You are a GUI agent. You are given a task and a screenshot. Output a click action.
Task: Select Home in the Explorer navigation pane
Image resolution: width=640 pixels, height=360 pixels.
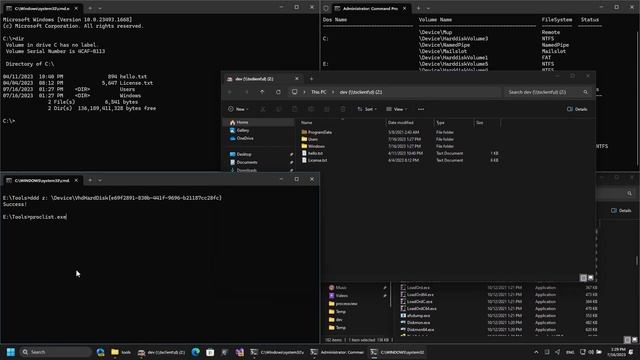click(259, 122)
